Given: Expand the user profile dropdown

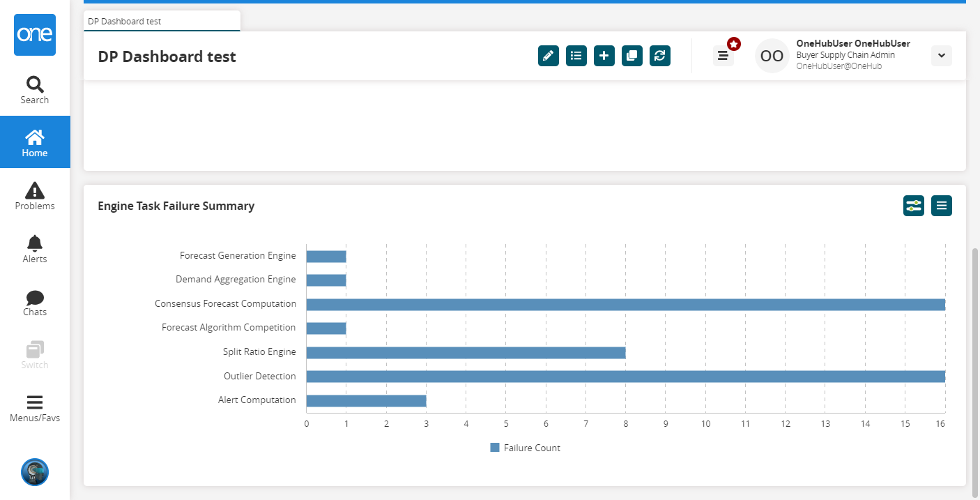Looking at the screenshot, I should pos(941,56).
